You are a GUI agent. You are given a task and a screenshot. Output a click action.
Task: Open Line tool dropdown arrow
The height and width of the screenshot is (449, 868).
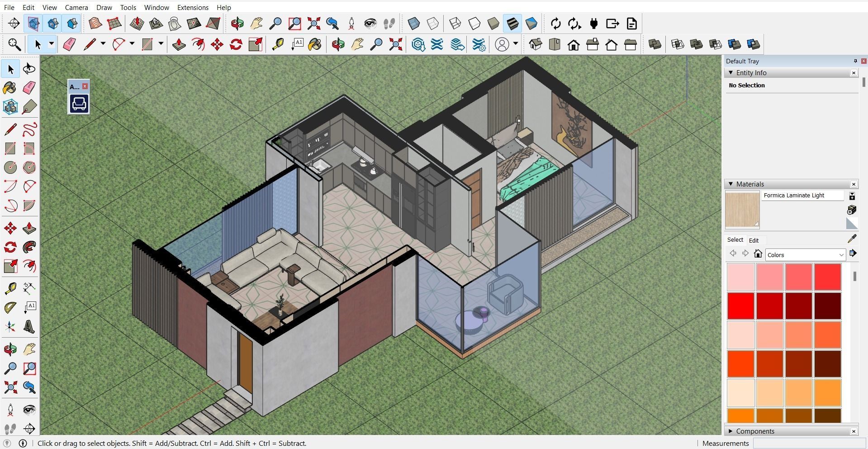point(103,44)
